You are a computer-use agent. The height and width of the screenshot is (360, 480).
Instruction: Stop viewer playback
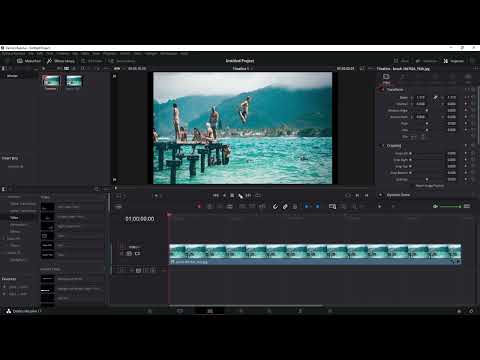(232, 196)
